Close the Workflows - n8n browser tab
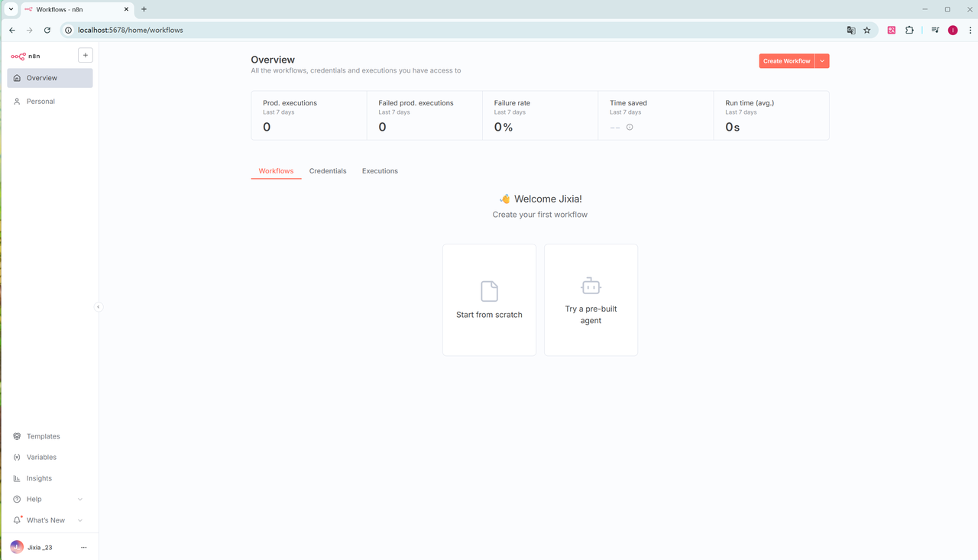978x560 pixels. tap(126, 9)
